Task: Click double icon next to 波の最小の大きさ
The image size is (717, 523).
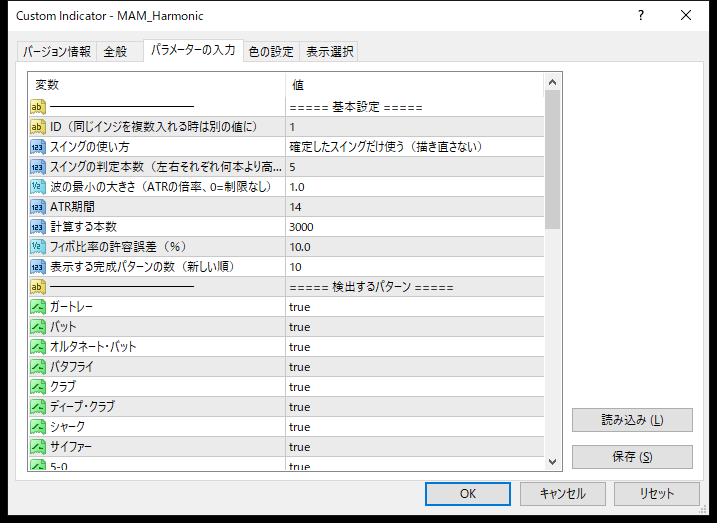Action: pos(38,187)
